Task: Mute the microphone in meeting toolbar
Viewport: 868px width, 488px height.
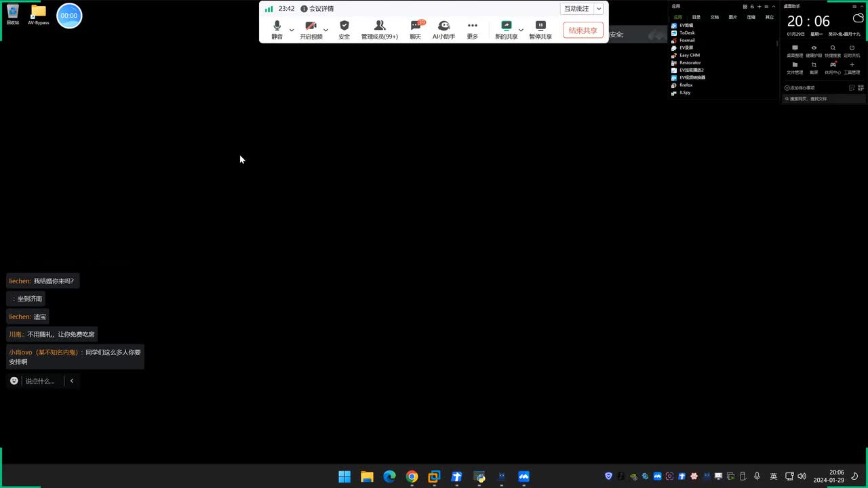Action: [277, 30]
